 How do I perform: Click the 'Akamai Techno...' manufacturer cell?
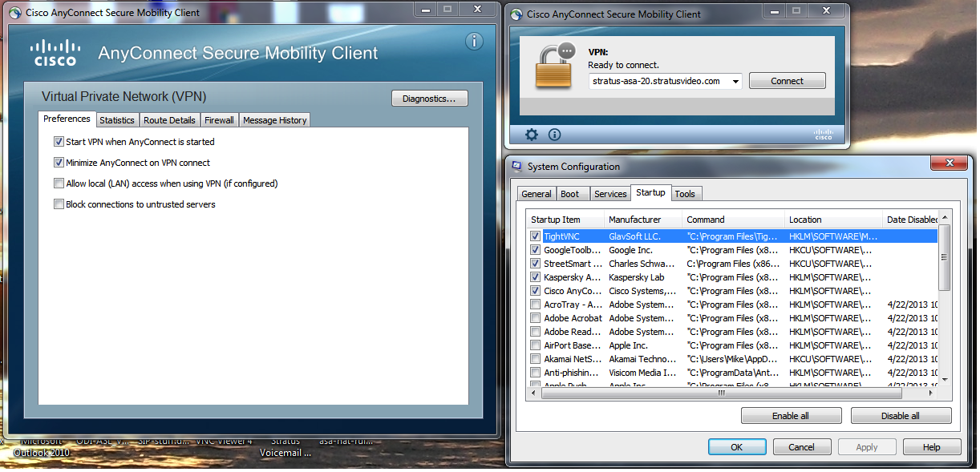pyautogui.click(x=642, y=359)
